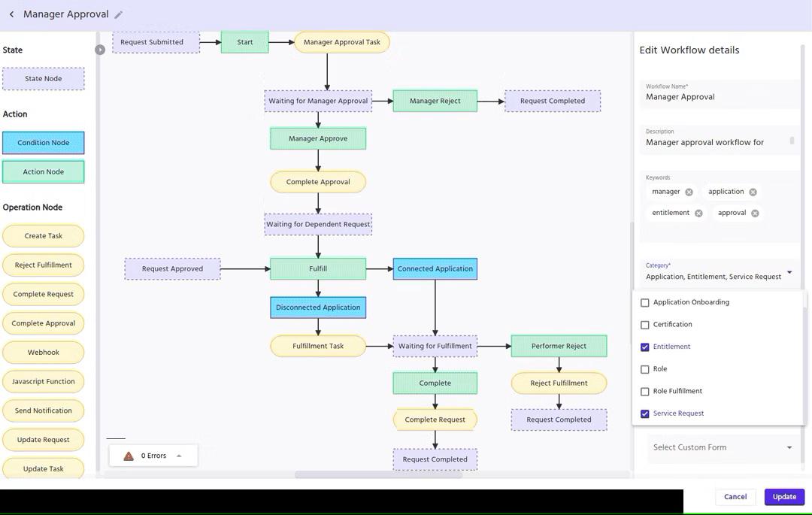
Task: Open the Category dropdown arrow
Action: coord(789,272)
